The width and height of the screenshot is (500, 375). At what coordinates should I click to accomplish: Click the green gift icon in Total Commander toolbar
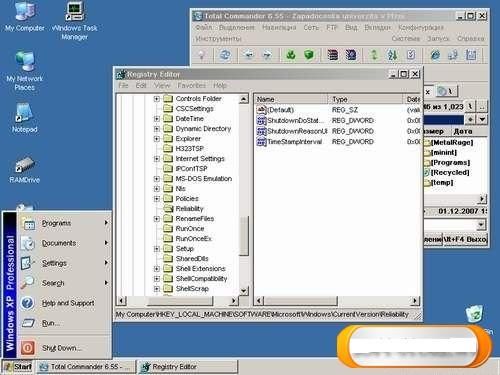click(x=291, y=55)
